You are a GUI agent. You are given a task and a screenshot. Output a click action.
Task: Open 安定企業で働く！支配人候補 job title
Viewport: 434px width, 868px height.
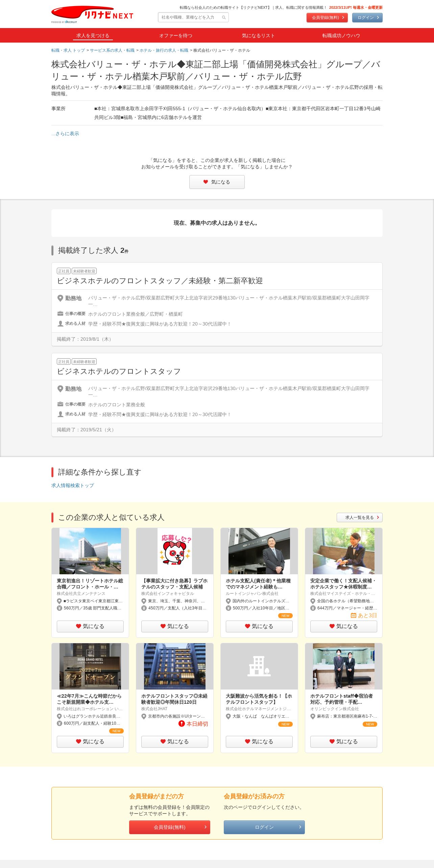pos(343,584)
